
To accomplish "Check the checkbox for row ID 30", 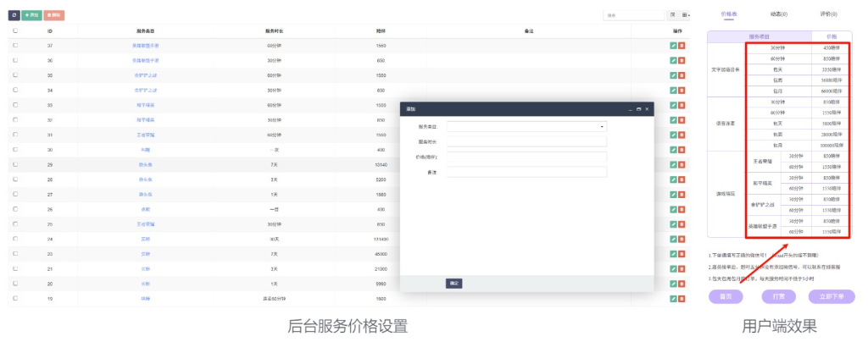I will click(15, 150).
